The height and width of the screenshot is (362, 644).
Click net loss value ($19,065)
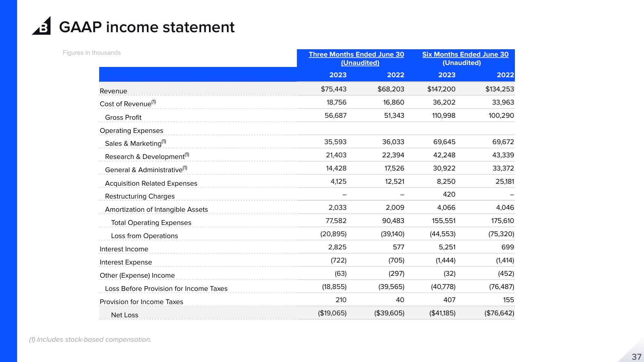332,313
